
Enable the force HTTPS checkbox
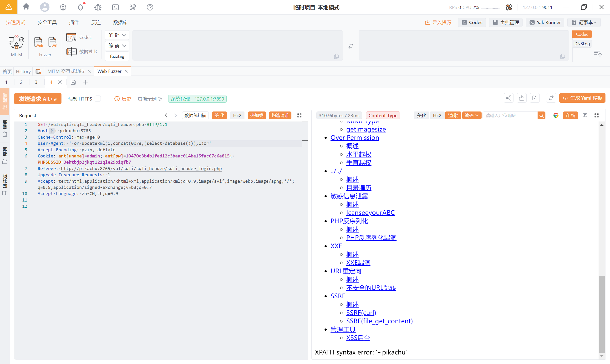(98, 99)
